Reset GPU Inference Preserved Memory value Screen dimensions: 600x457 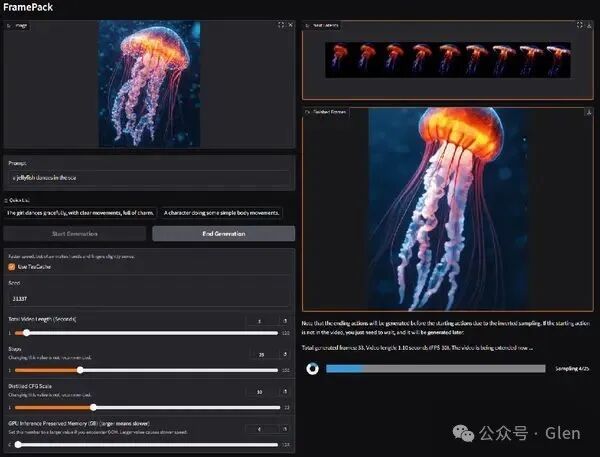coord(285,429)
